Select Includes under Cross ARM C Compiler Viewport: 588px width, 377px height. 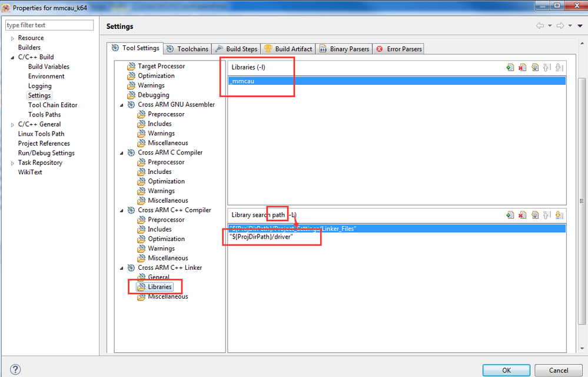(160, 172)
